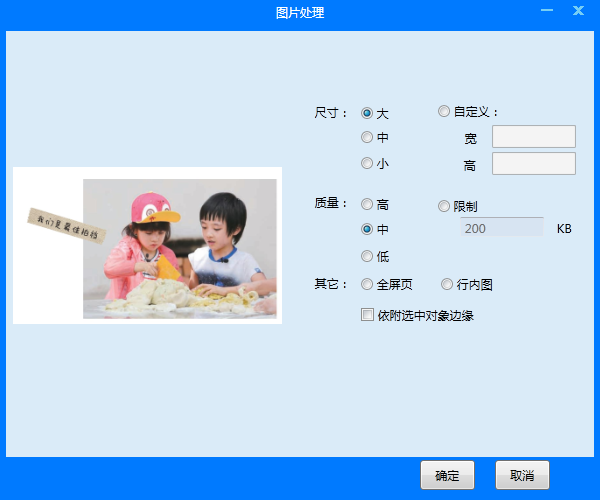Click the 图片处理 title bar text

[300, 13]
